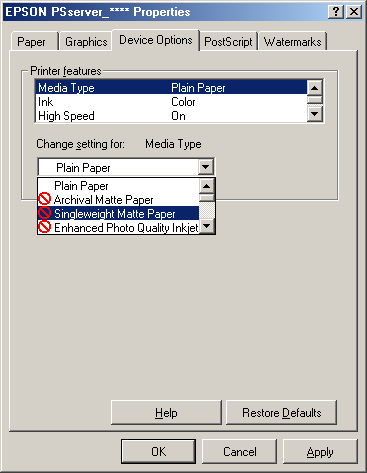Collapse the Plain Paper combo box arrow
Screen dimensions: 367x473
(x=206, y=167)
